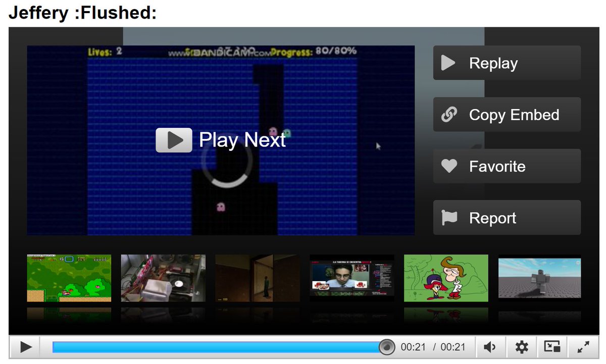Screen dimensions: 606x364
Task: Click the Play Next button
Action: point(221,140)
